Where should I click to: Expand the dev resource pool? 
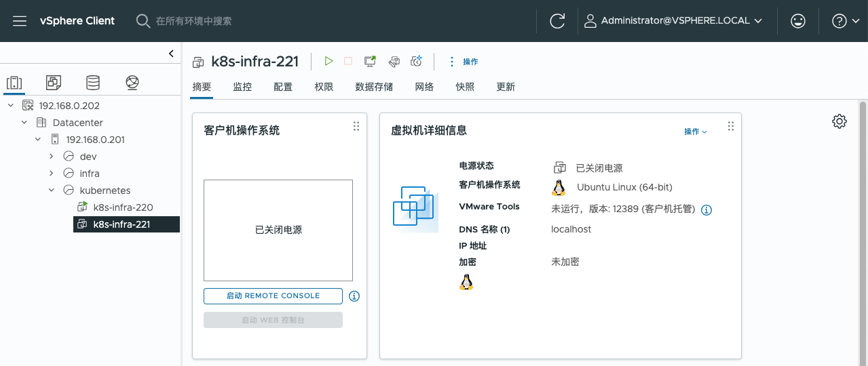coord(51,157)
